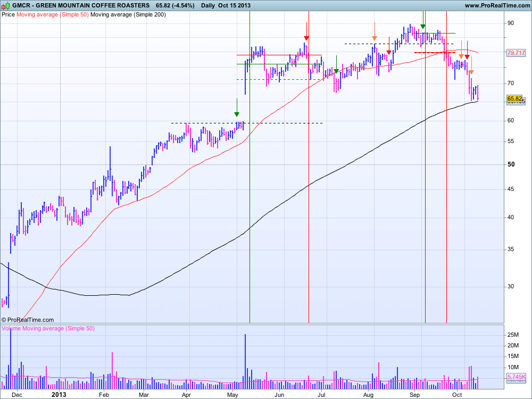Click the "25M" volume axis label
This screenshot has height=399, width=532.
(x=513, y=335)
